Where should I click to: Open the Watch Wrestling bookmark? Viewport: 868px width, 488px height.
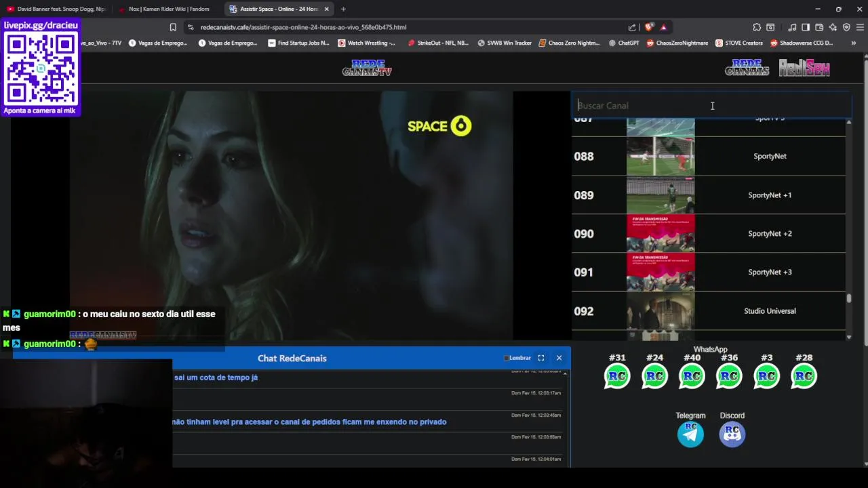tap(366, 43)
